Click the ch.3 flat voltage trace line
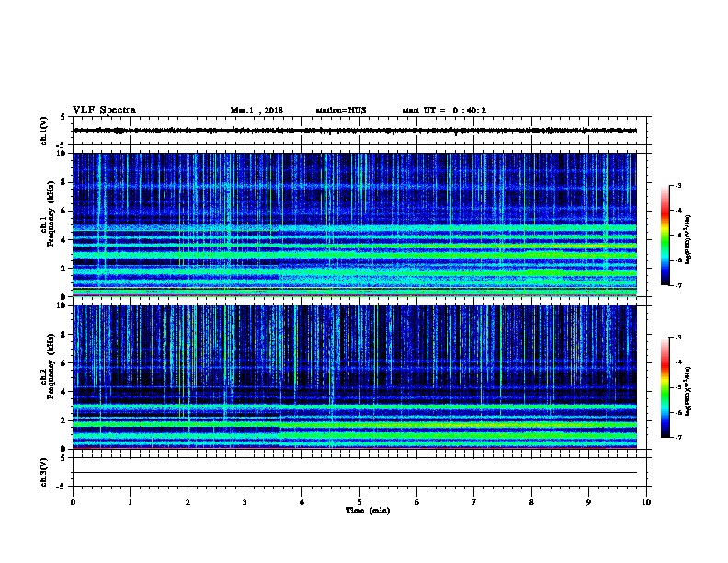The width and height of the screenshot is (728, 563). [x=355, y=473]
